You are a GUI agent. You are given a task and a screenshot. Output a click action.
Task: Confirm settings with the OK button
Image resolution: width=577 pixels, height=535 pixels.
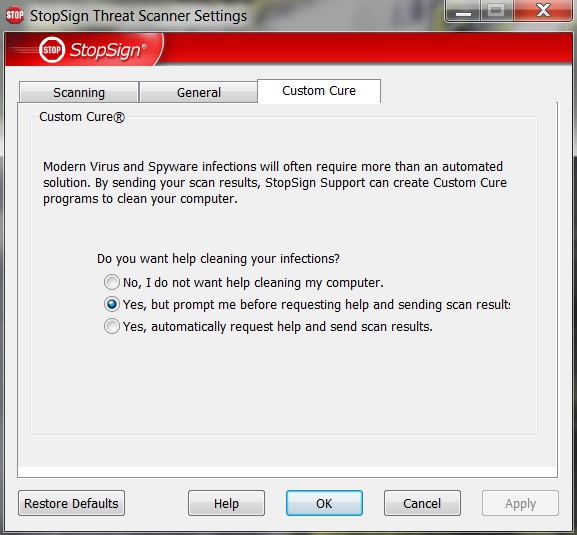point(324,503)
